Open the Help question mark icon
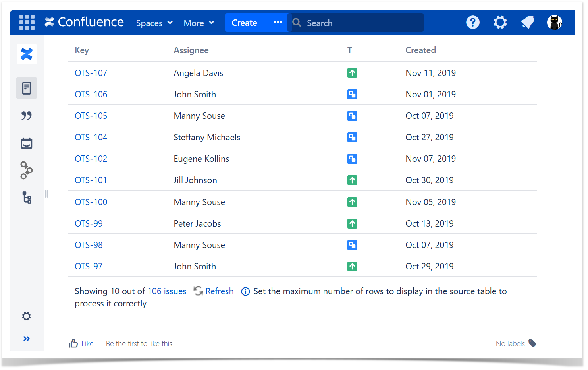Screen dimensions: 588x370 pyautogui.click(x=472, y=23)
